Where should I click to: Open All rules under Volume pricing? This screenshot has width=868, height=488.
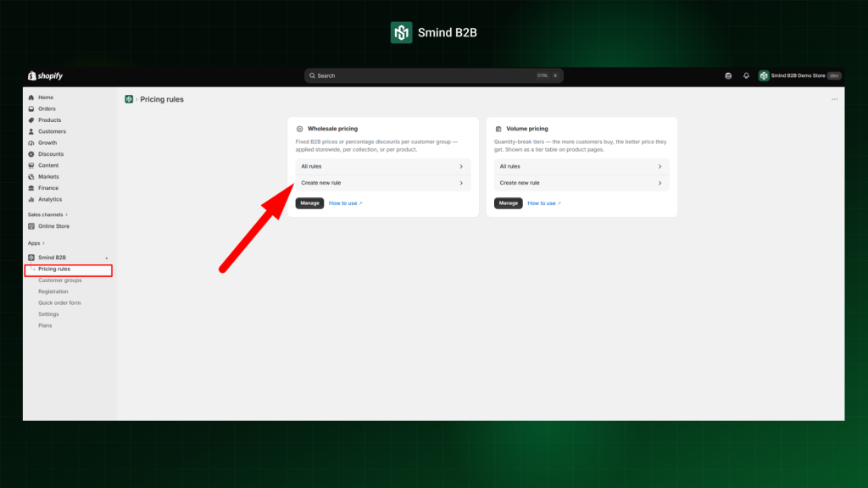pyautogui.click(x=581, y=167)
